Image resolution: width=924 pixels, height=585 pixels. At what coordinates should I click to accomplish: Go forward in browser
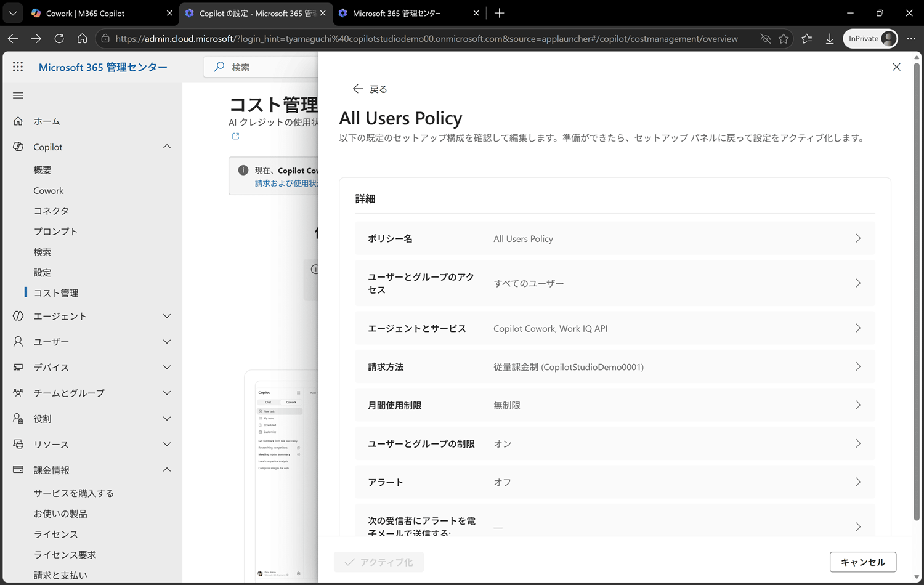(x=36, y=39)
